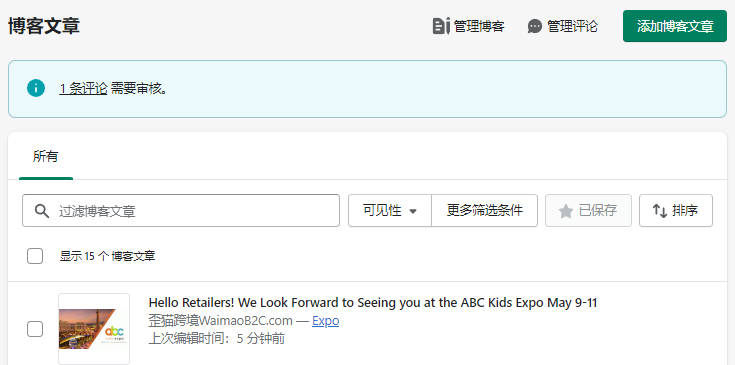Select the 所有 tab
The width and height of the screenshot is (735, 365).
45,156
